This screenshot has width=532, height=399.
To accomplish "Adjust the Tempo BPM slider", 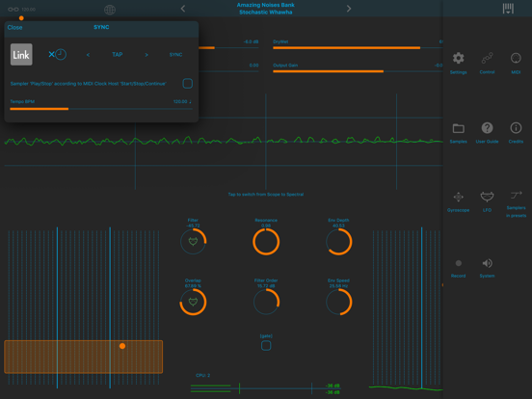I will [101, 109].
